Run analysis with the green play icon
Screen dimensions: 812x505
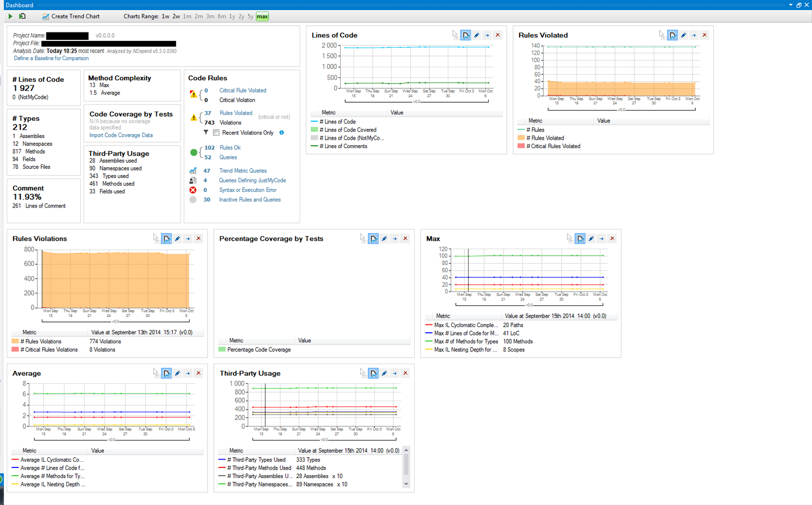10,16
